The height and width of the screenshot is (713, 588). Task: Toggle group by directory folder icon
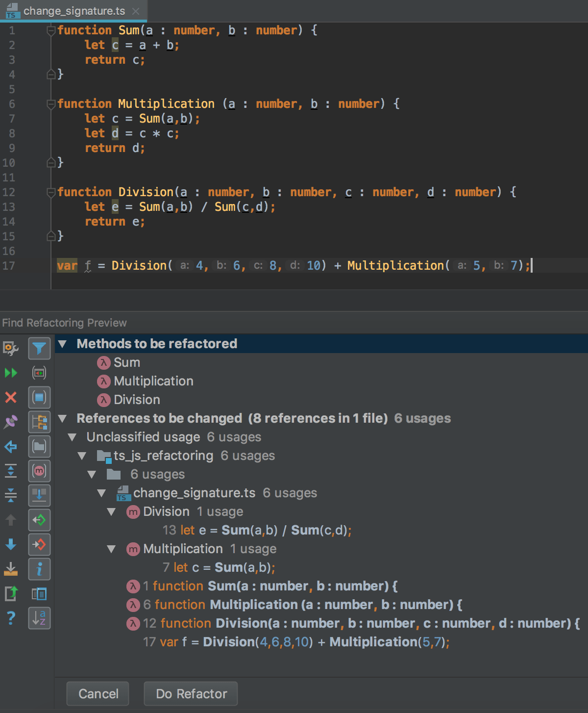[39, 446]
